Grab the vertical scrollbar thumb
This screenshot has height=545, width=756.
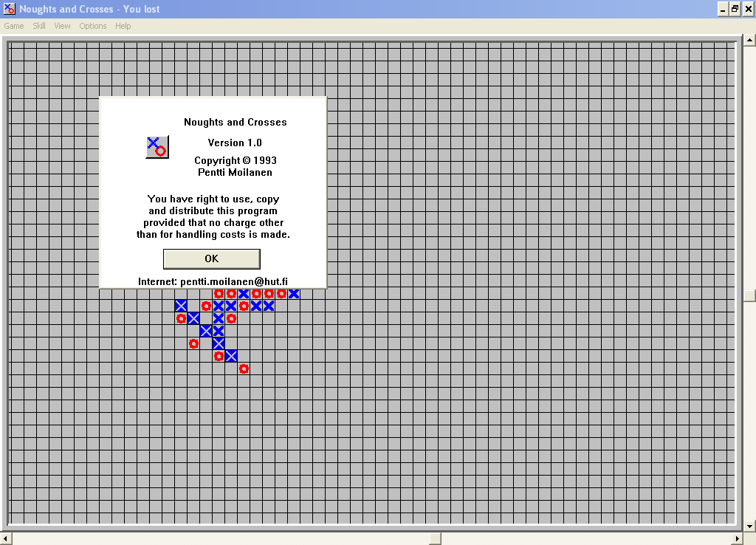(749, 295)
